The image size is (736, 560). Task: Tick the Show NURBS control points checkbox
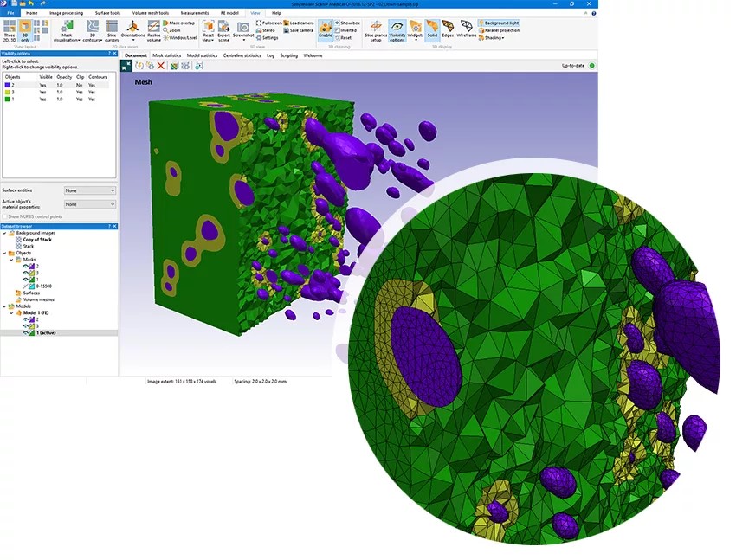point(5,216)
